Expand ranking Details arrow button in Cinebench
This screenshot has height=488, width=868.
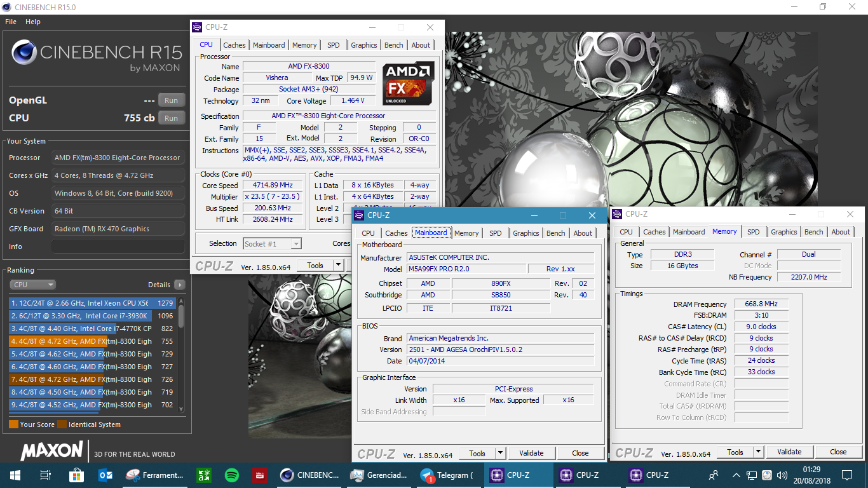click(x=179, y=285)
